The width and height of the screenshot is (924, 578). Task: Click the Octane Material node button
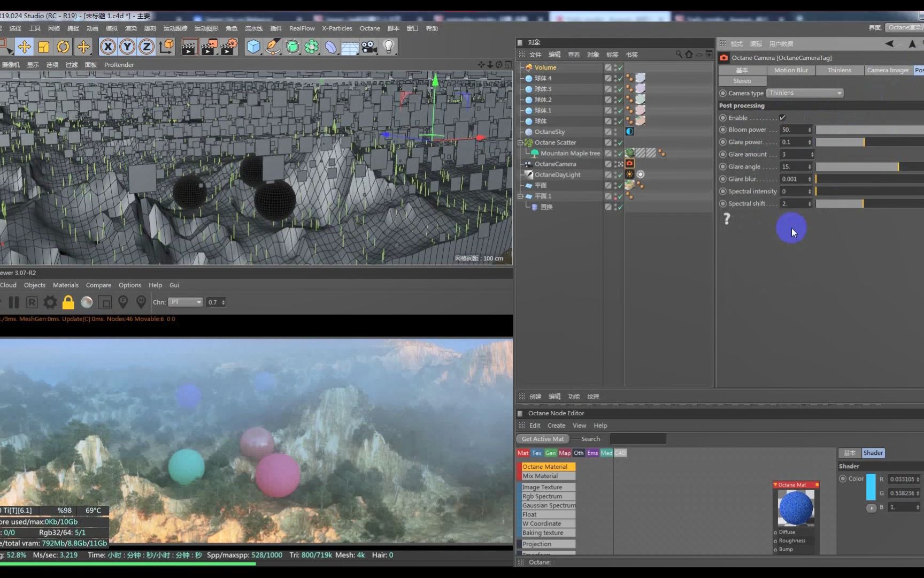(x=548, y=467)
